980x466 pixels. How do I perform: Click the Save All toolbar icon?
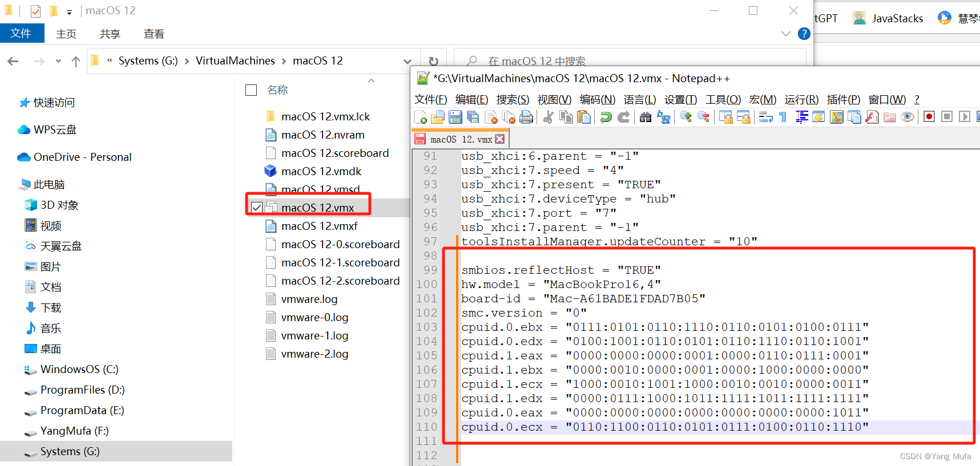point(473,117)
